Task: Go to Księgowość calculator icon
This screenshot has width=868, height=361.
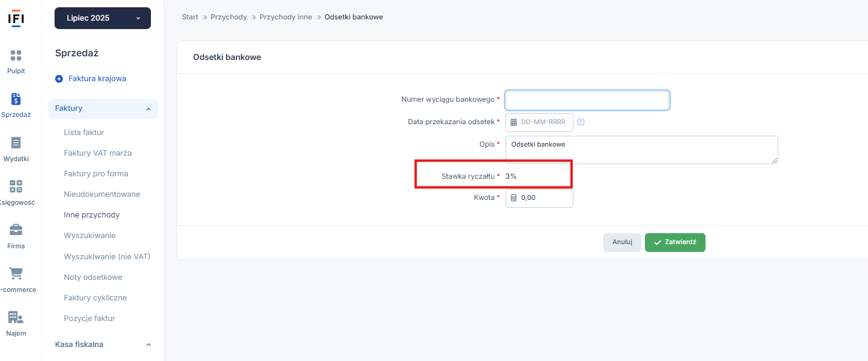Action: pyautogui.click(x=16, y=187)
